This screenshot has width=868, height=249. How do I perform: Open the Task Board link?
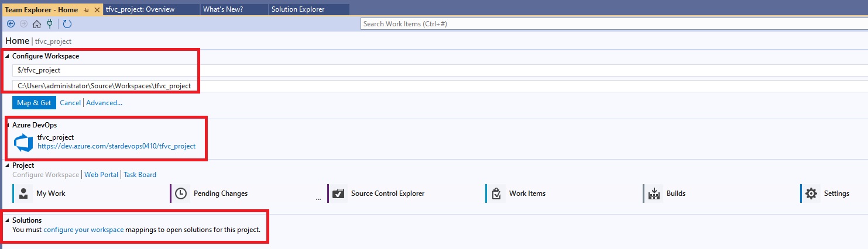point(140,175)
